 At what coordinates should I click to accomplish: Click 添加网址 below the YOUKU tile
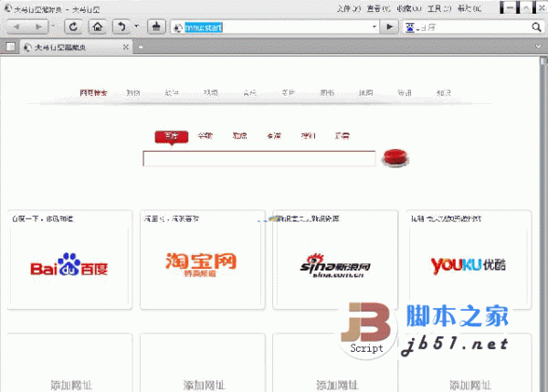click(470, 385)
